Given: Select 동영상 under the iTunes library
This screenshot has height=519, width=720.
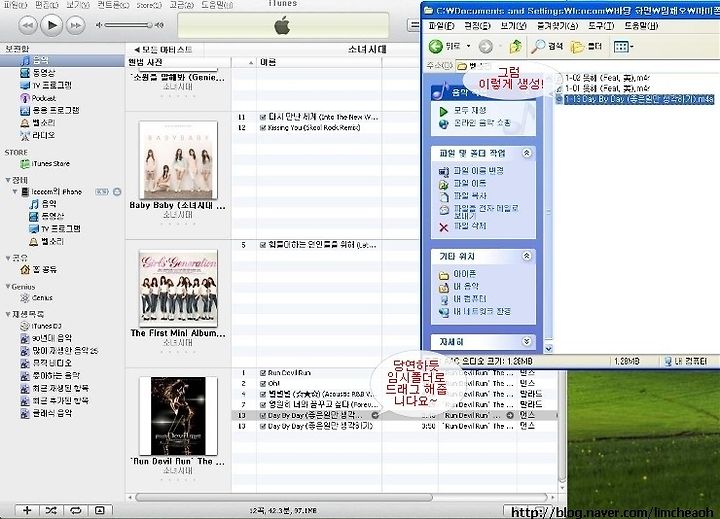Looking at the screenshot, I should point(38,73).
